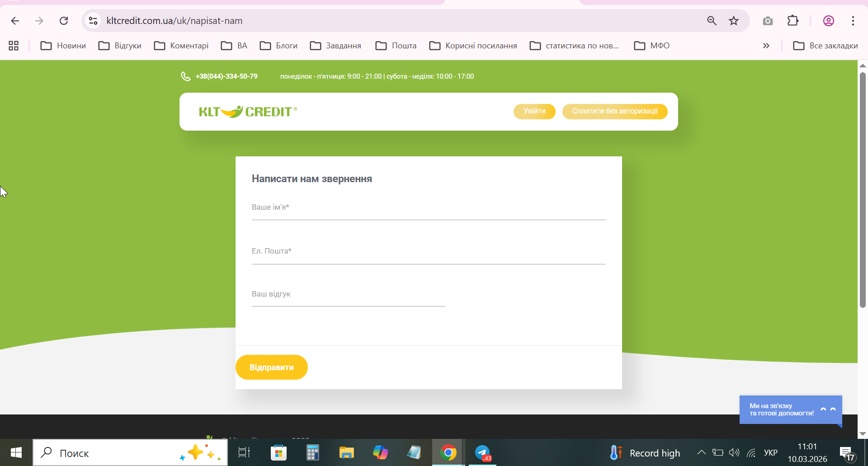868x466 pixels.
Task: Show more bookmarks with the double chevron
Action: 766,46
